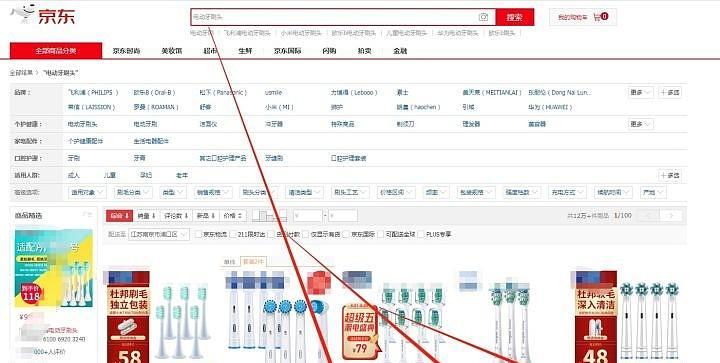Click the red 搜索 search button
Image resolution: width=720 pixels, height=363 pixels.
click(515, 17)
